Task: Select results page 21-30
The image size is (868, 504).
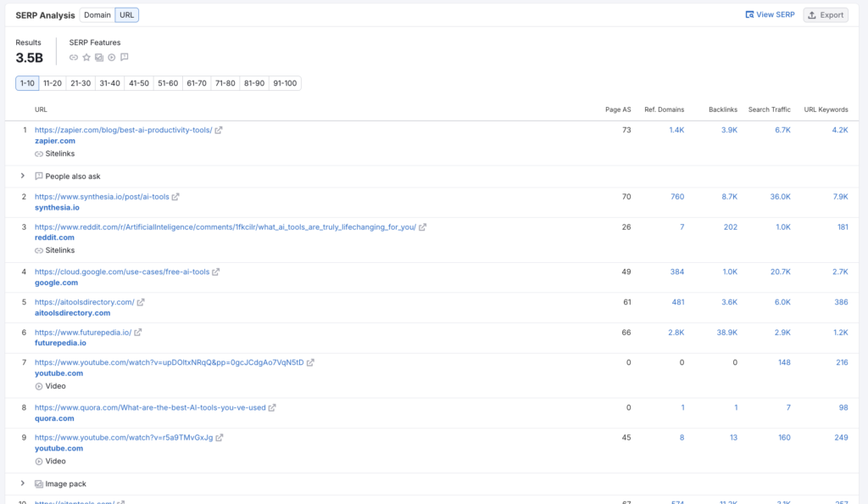Action: tap(81, 83)
